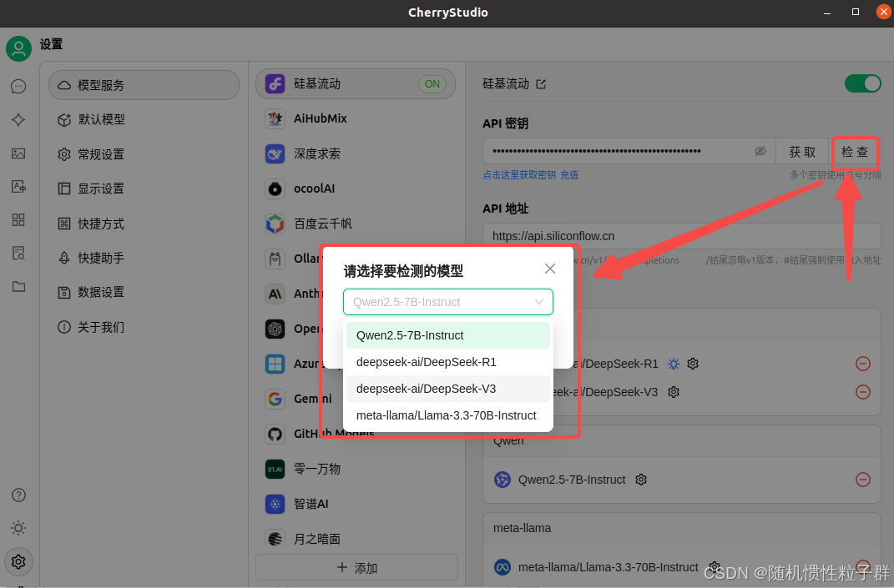Click the Anthropic provider icon
This screenshot has height=588, width=894.
coord(275,294)
